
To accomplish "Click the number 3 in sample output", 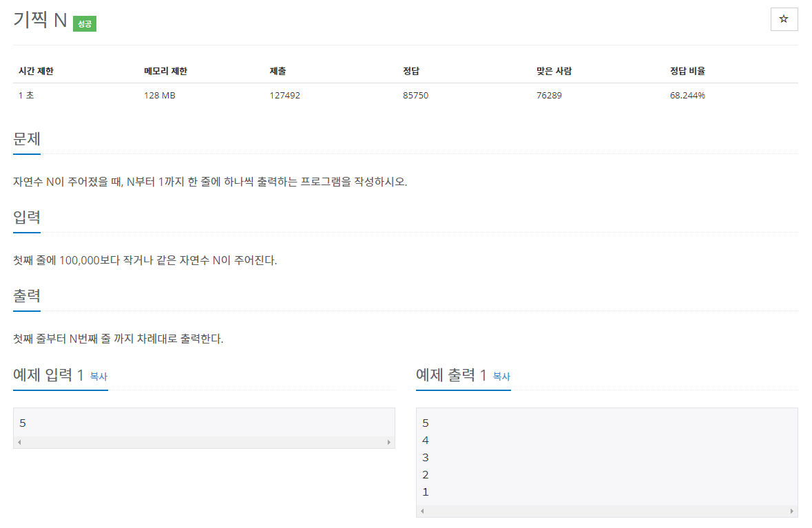I will [x=426, y=457].
